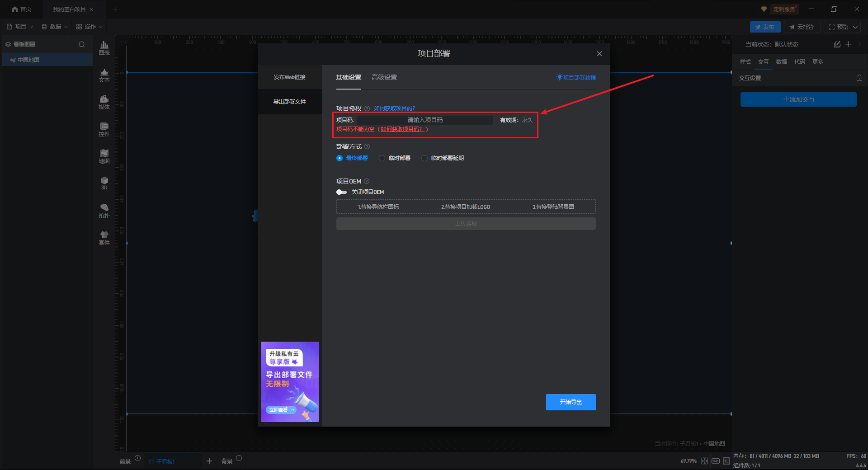Add foreground with plus next to 前景
Image resolution: width=868 pixels, height=470 pixels.
(138, 458)
